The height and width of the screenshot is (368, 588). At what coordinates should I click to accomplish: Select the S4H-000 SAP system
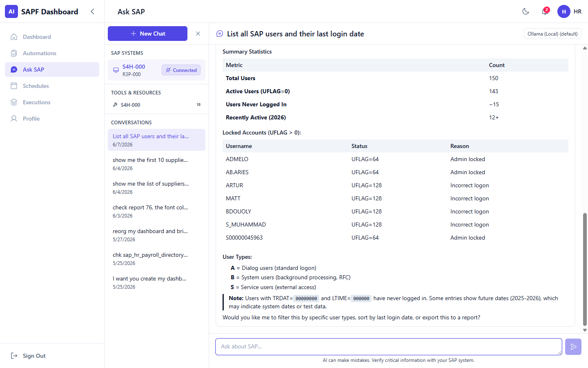[156, 70]
